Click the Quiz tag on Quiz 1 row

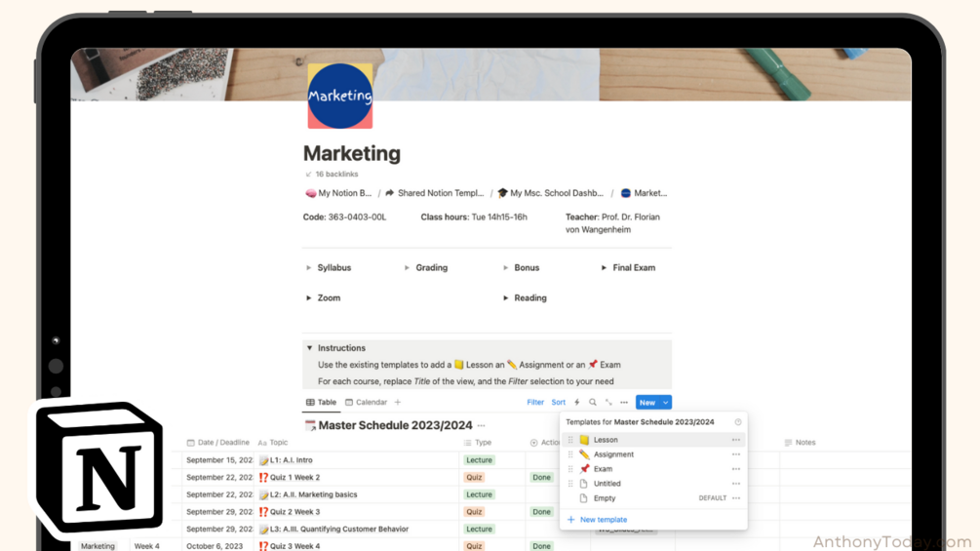474,477
